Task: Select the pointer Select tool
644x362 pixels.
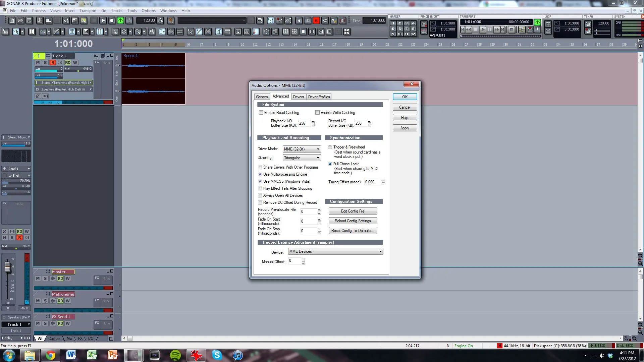Action: [x=16, y=32]
